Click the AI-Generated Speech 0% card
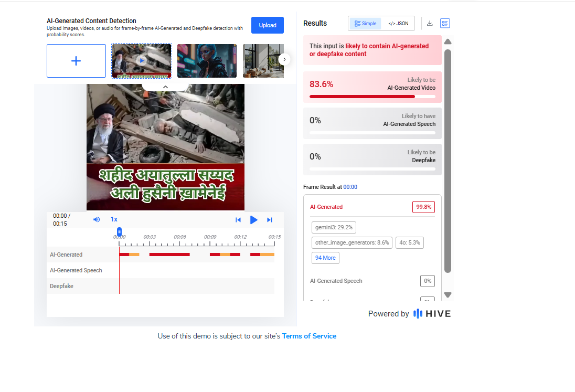This screenshot has width=575, height=392. (x=372, y=123)
